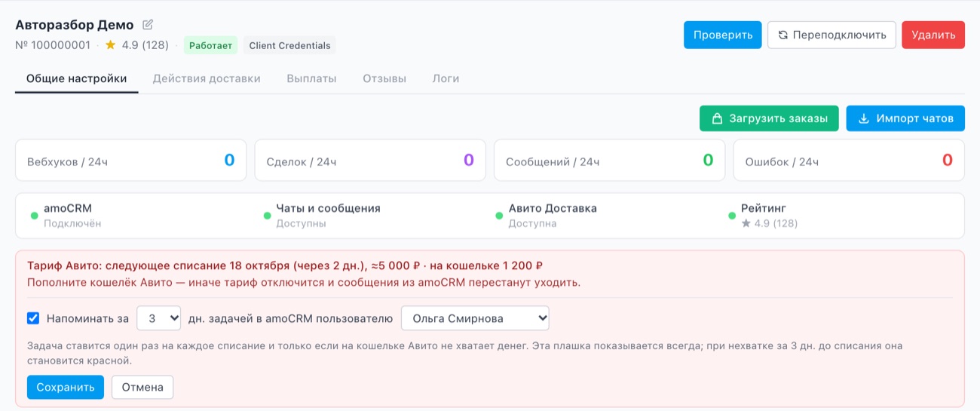Click green status dot beside Авито Доставка

pos(499,216)
